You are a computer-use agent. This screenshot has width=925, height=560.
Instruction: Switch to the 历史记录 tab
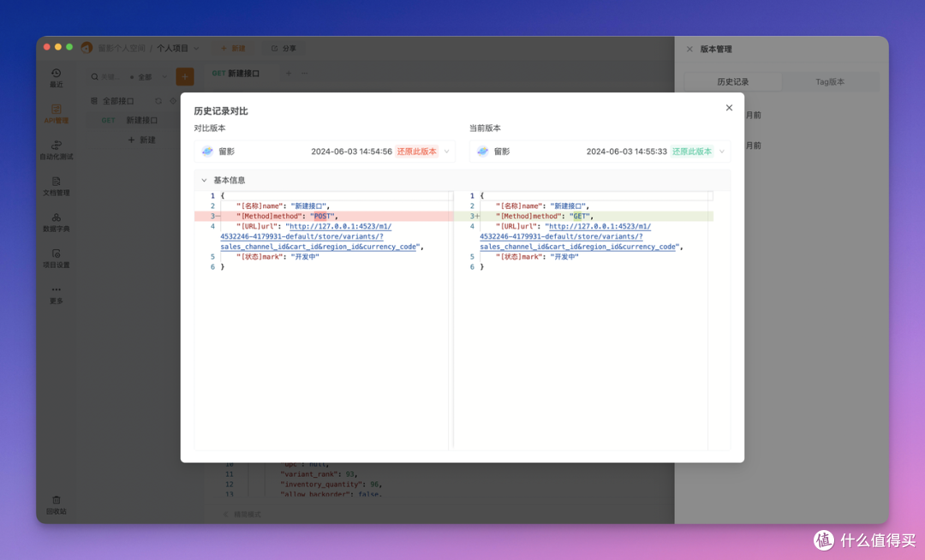click(x=732, y=81)
